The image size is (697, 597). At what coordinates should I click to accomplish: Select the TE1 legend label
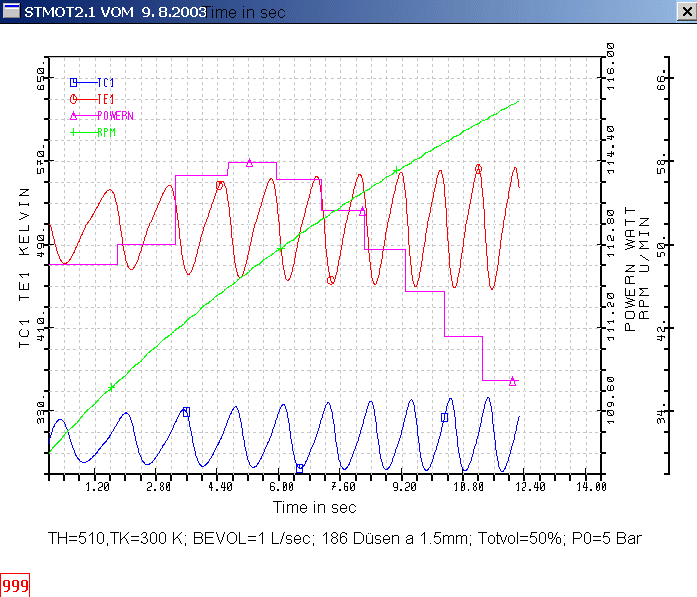point(105,99)
